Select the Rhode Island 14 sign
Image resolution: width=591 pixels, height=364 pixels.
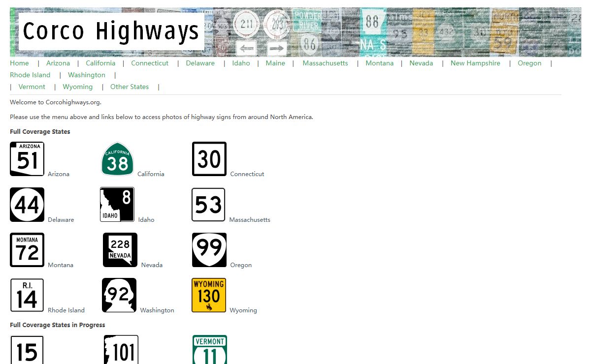click(x=27, y=295)
